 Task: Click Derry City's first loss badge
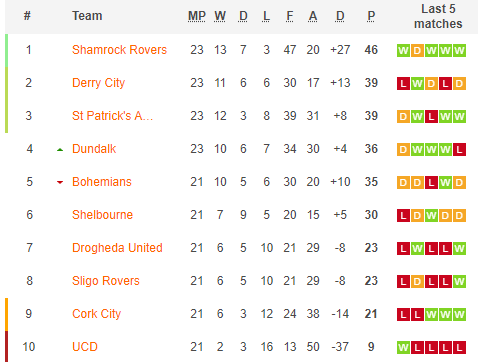click(x=403, y=84)
